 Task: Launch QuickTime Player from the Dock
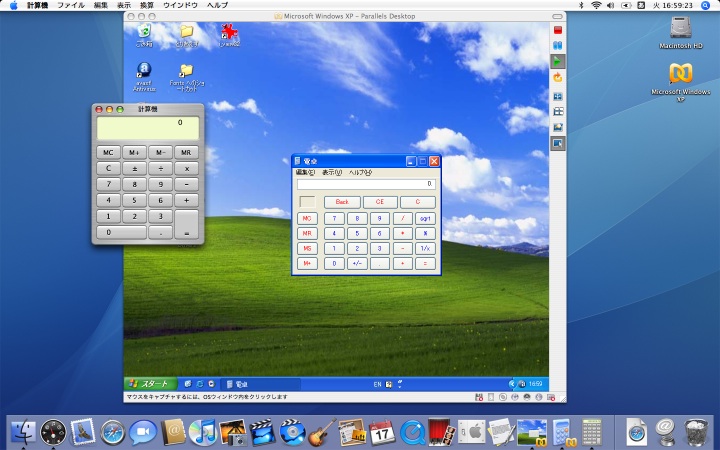coord(412,432)
